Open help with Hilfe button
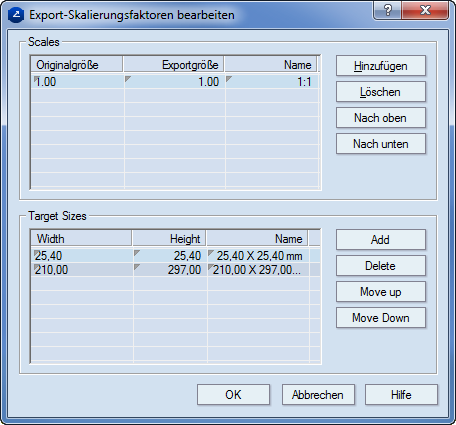The height and width of the screenshot is (425, 456). (401, 395)
